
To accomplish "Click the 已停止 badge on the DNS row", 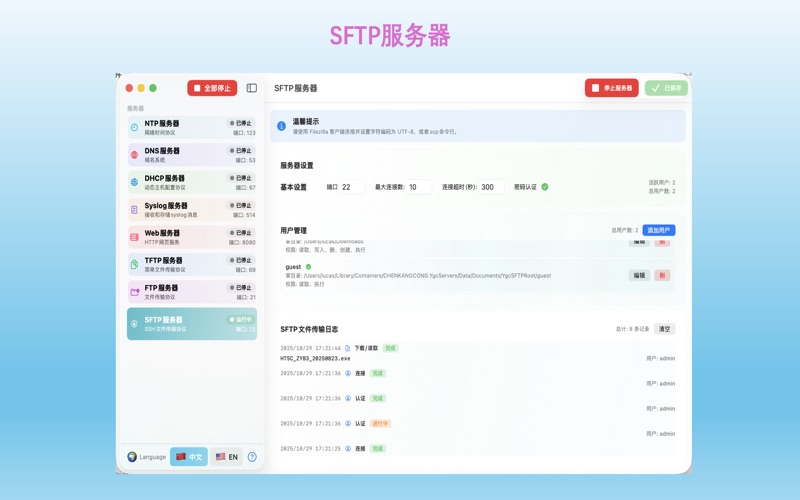I will (x=241, y=151).
